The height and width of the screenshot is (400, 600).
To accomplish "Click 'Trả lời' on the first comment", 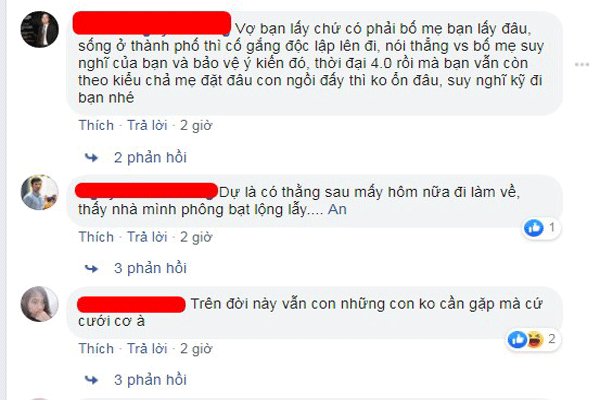I will [x=147, y=125].
